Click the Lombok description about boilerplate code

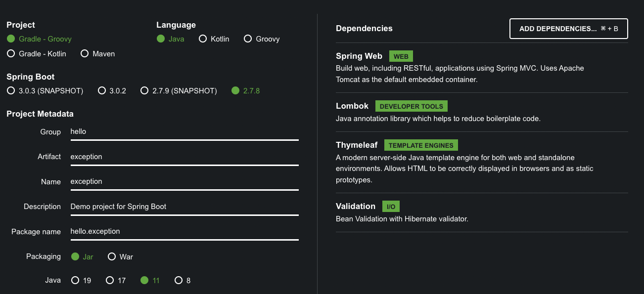pos(438,119)
